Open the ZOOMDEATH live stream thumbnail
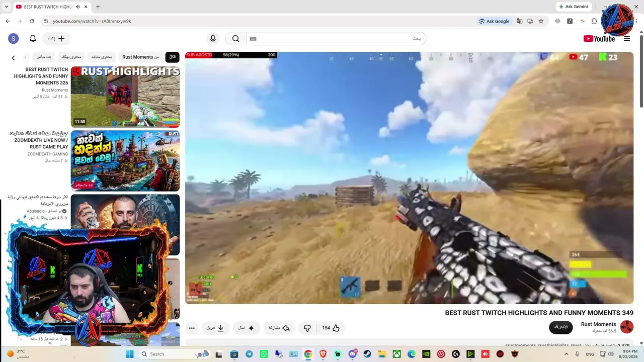 [x=125, y=161]
